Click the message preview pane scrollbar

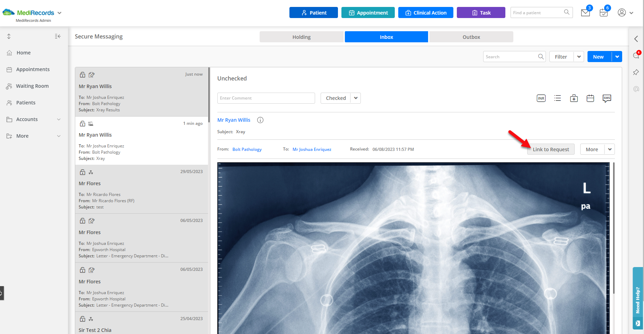tap(614, 228)
